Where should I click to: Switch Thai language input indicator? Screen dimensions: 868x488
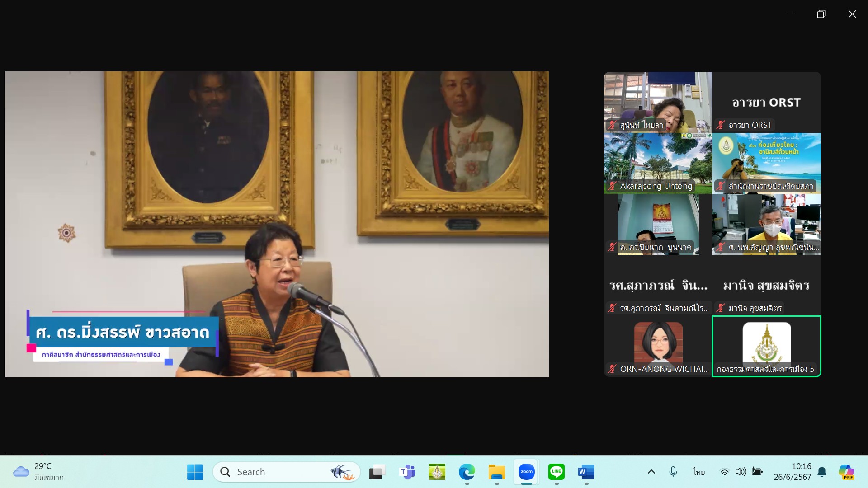click(698, 472)
